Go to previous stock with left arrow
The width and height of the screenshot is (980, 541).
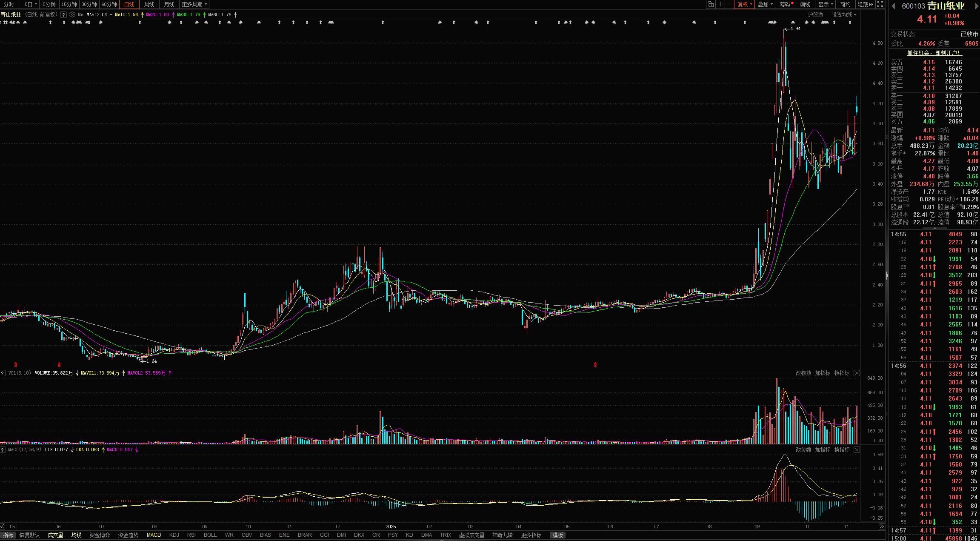pos(894,6)
